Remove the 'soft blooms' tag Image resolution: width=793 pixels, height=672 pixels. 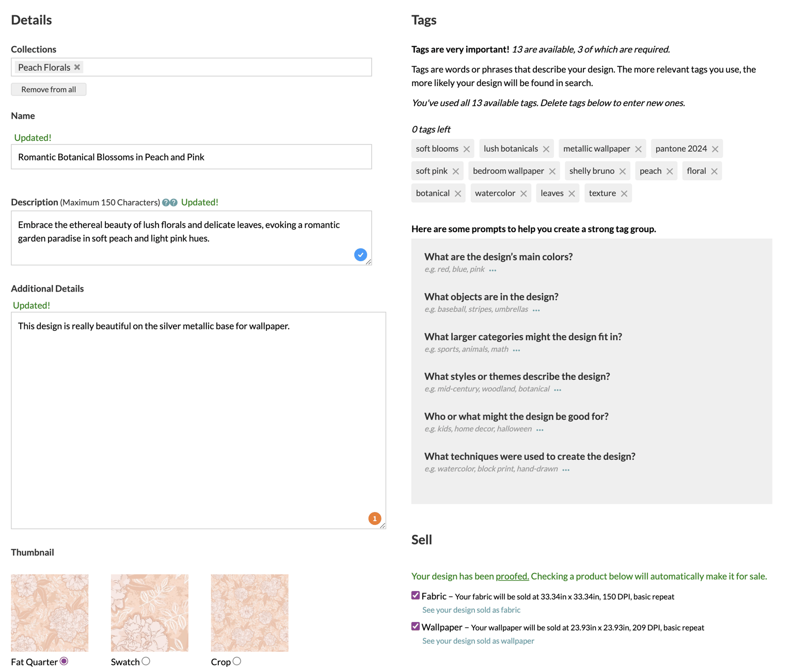click(467, 149)
